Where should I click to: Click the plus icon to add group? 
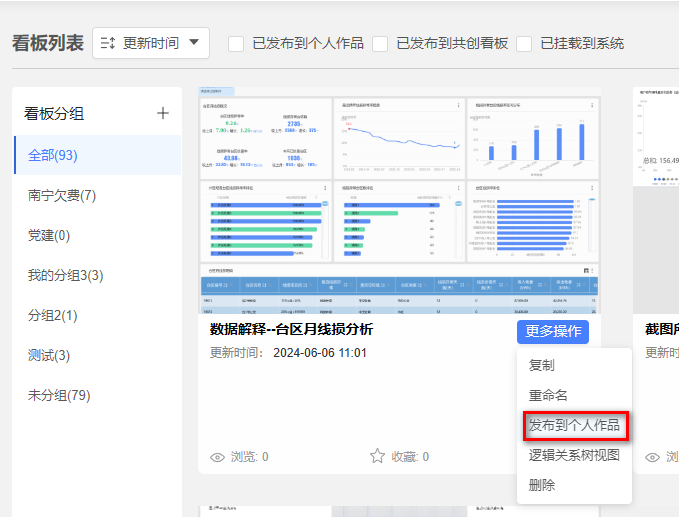point(163,113)
